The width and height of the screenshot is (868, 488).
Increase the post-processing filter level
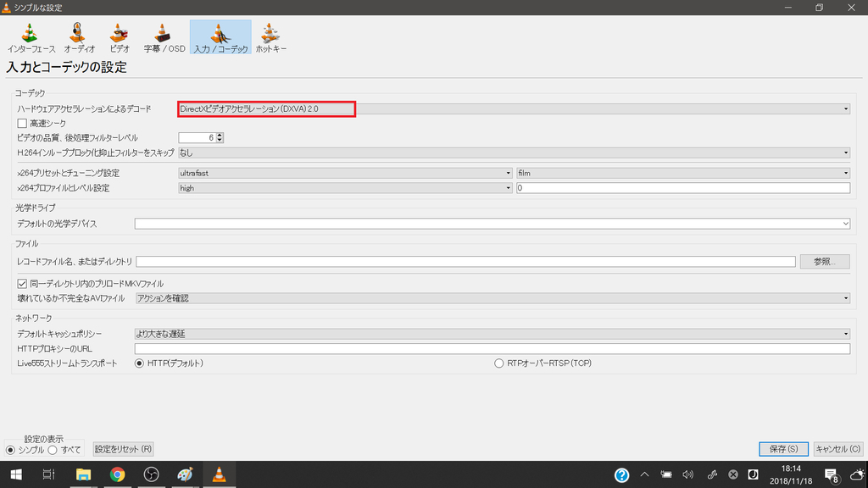coord(220,135)
